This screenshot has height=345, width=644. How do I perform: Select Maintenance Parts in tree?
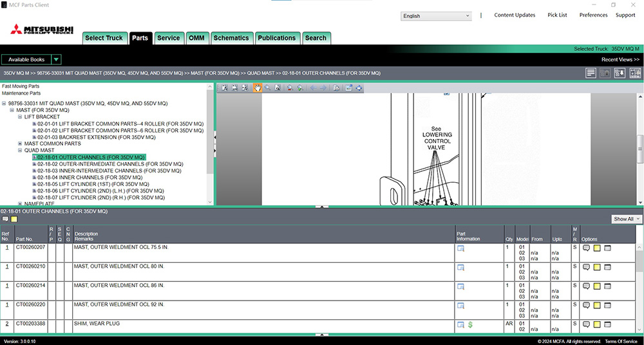point(21,93)
